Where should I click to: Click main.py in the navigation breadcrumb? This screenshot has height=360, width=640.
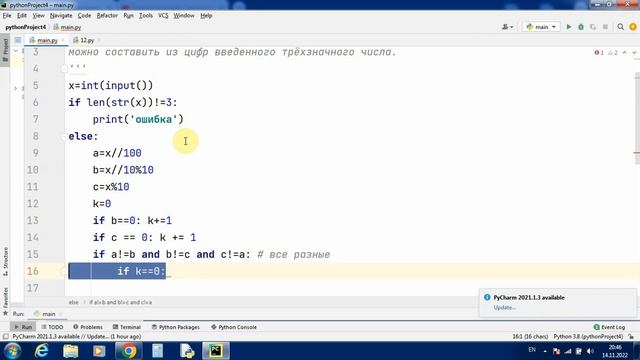pos(67,27)
